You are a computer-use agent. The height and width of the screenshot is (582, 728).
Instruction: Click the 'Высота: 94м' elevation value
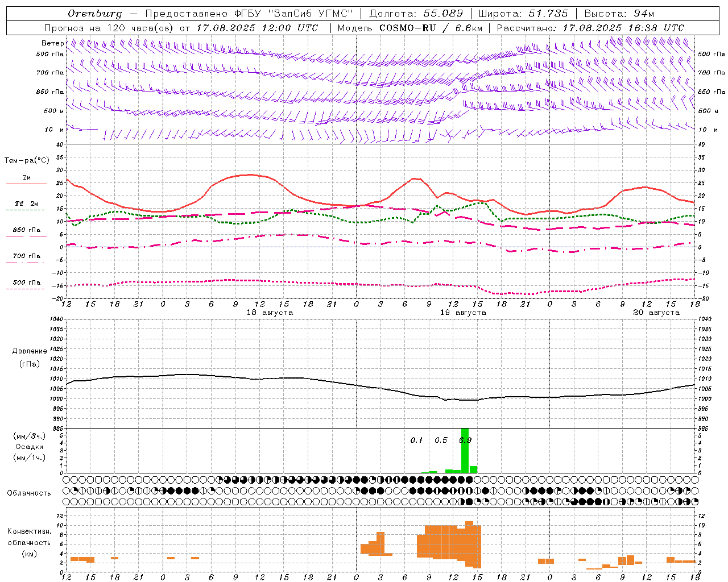619,14
